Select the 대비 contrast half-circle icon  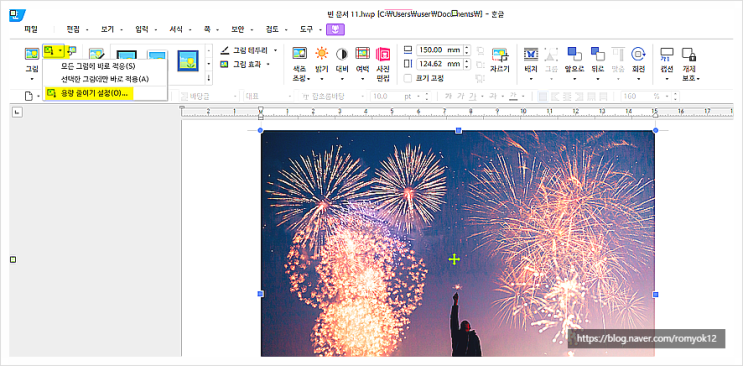click(x=342, y=54)
